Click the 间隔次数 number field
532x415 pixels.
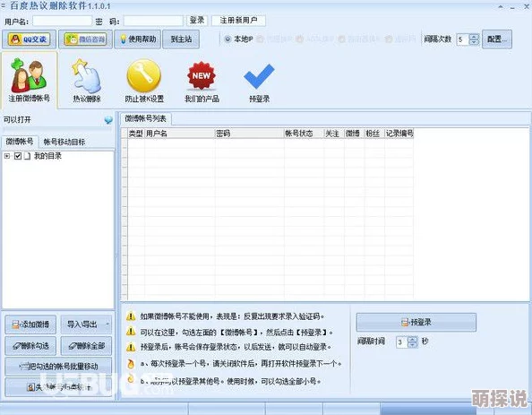click(463, 39)
